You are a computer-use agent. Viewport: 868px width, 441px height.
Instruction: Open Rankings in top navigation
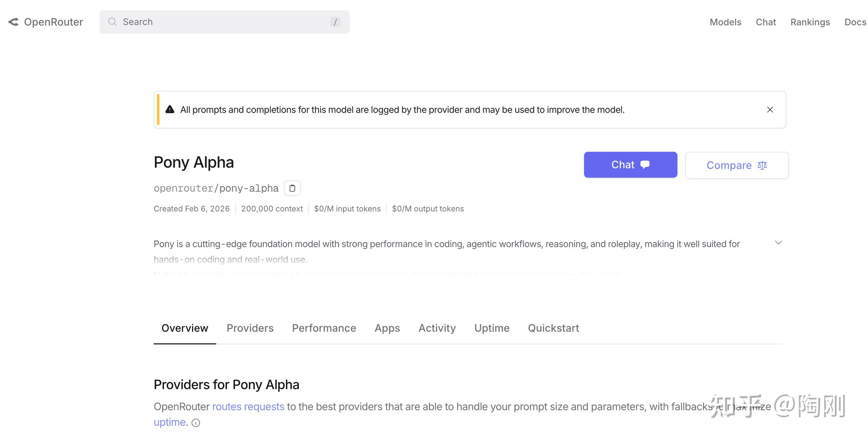point(810,22)
